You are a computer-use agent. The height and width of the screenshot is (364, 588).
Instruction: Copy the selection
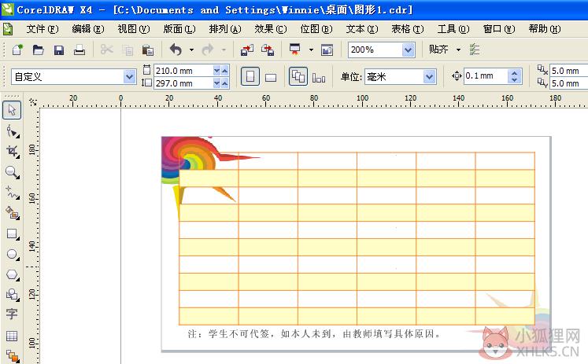pyautogui.click(x=128, y=50)
